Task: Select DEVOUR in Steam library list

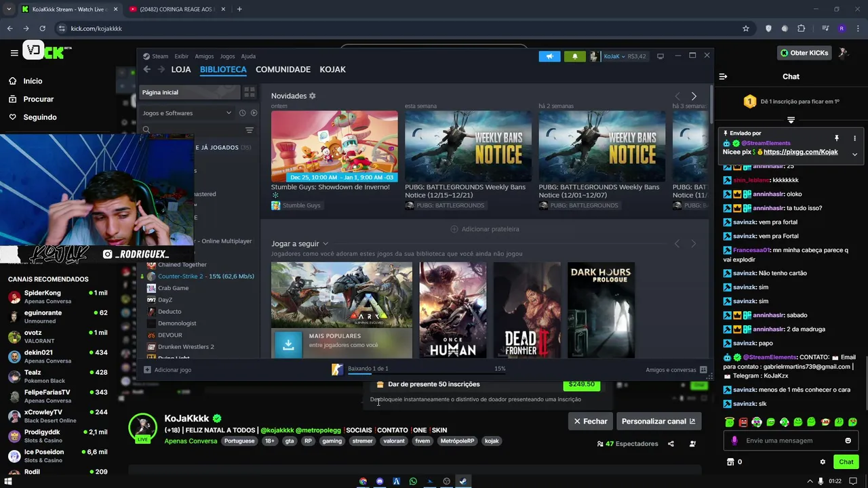Action: [x=200, y=335]
